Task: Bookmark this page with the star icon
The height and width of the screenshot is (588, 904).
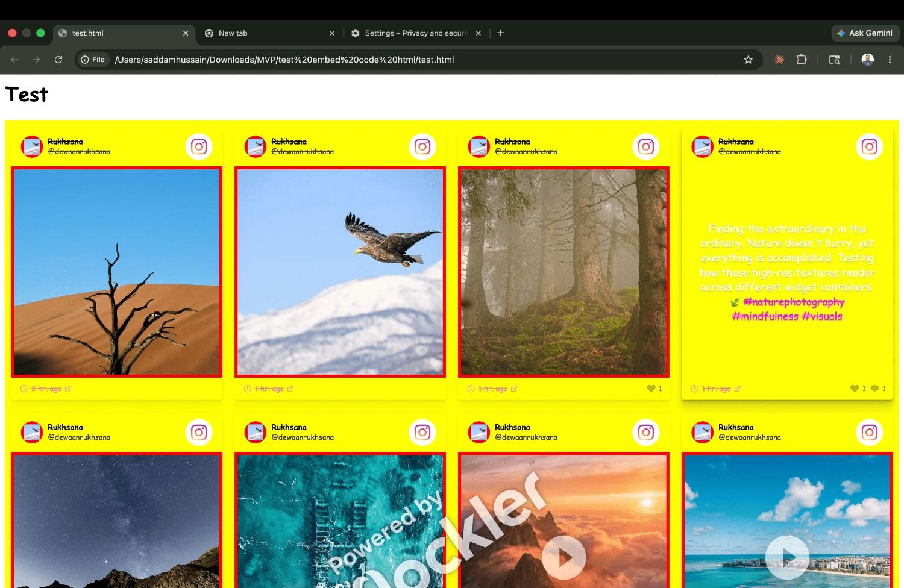Action: [x=749, y=60]
